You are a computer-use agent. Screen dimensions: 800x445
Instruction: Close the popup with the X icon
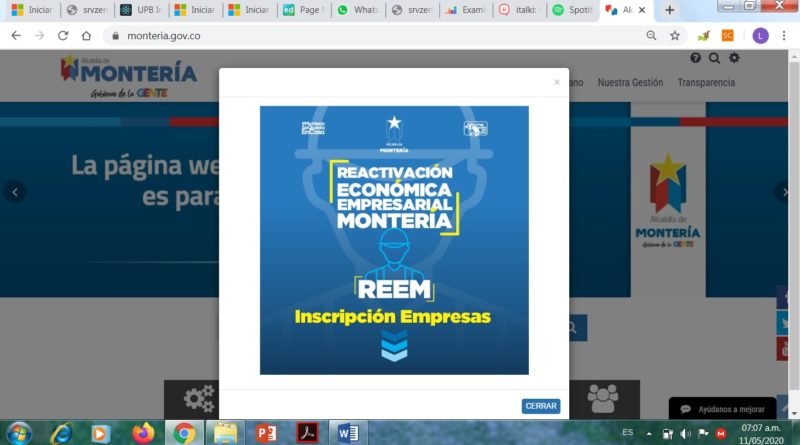point(557,82)
